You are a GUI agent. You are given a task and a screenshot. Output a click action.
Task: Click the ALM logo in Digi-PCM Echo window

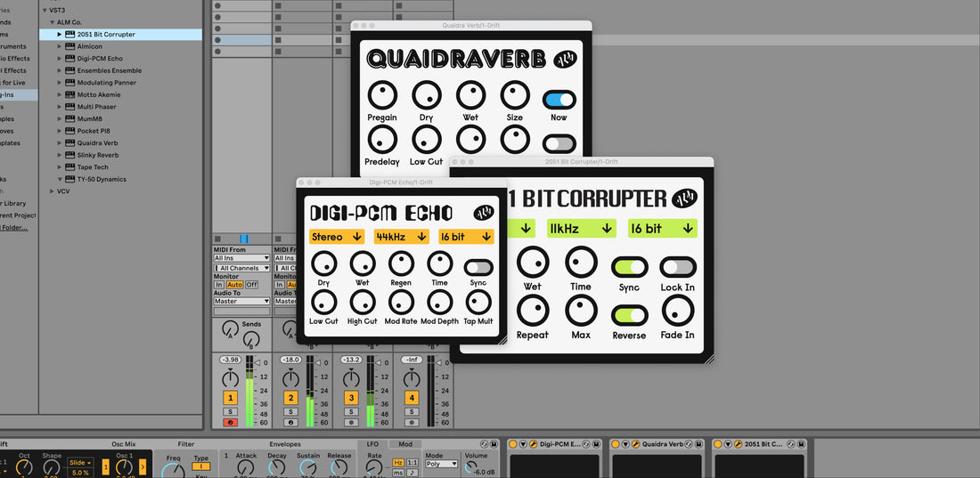tap(483, 213)
